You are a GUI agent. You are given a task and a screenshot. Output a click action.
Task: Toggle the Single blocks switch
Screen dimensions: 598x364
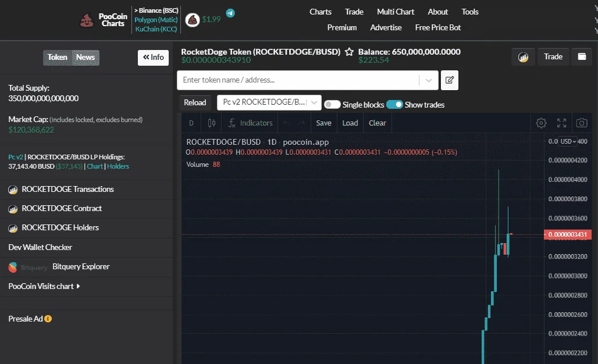point(332,105)
